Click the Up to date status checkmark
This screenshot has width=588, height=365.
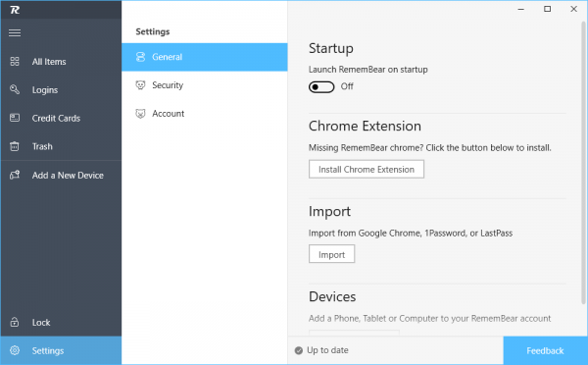tap(299, 350)
